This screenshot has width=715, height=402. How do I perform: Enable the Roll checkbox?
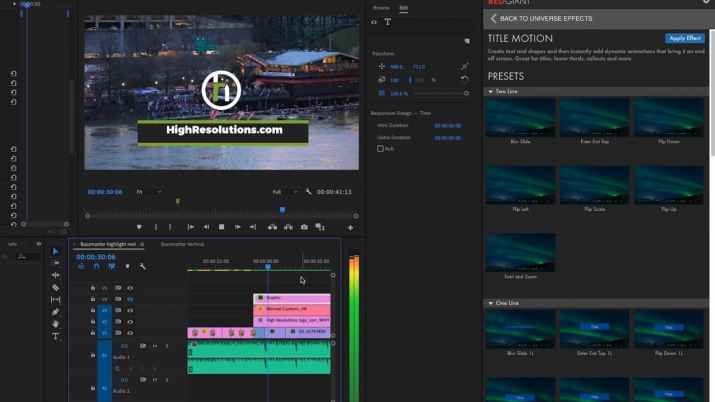(x=380, y=148)
